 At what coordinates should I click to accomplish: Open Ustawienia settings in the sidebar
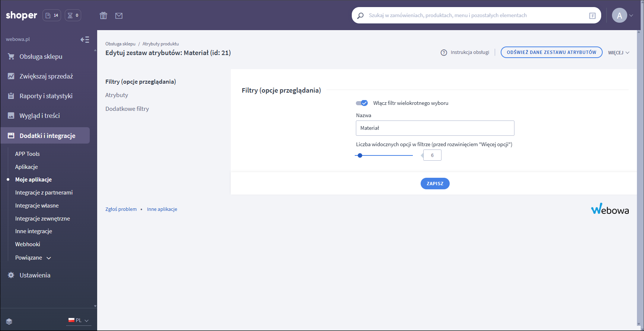tap(35, 275)
